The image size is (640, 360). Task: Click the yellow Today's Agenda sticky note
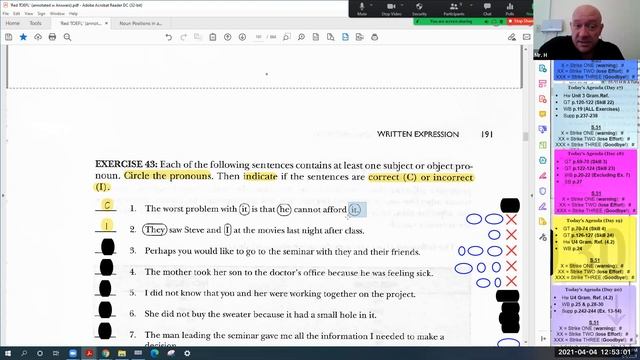pos(595,249)
